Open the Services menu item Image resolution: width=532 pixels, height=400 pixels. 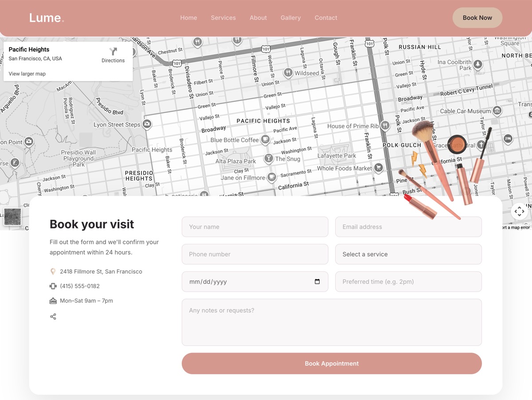(223, 18)
